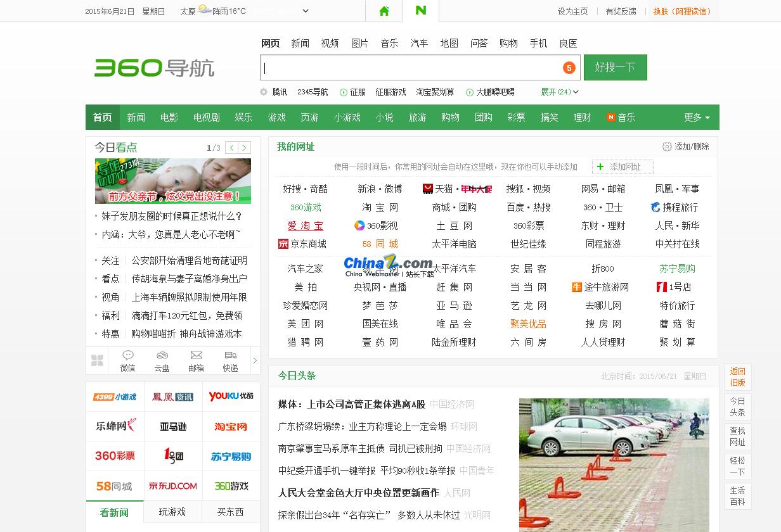Image resolution: width=781 pixels, height=532 pixels.
Task: Select the 图片 search category tab
Action: (x=359, y=43)
